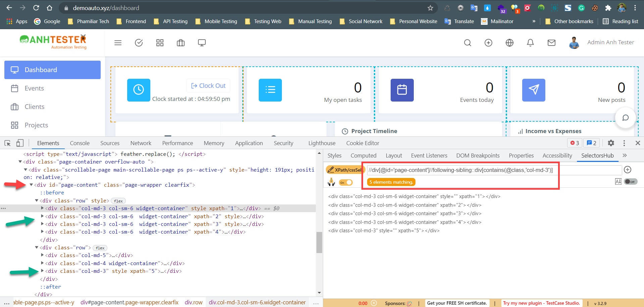Open the Sources tab

coord(110,143)
